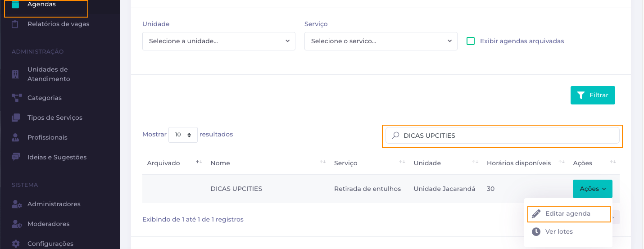
Task: Go to Unidades de Atendimento
Action: [49, 74]
